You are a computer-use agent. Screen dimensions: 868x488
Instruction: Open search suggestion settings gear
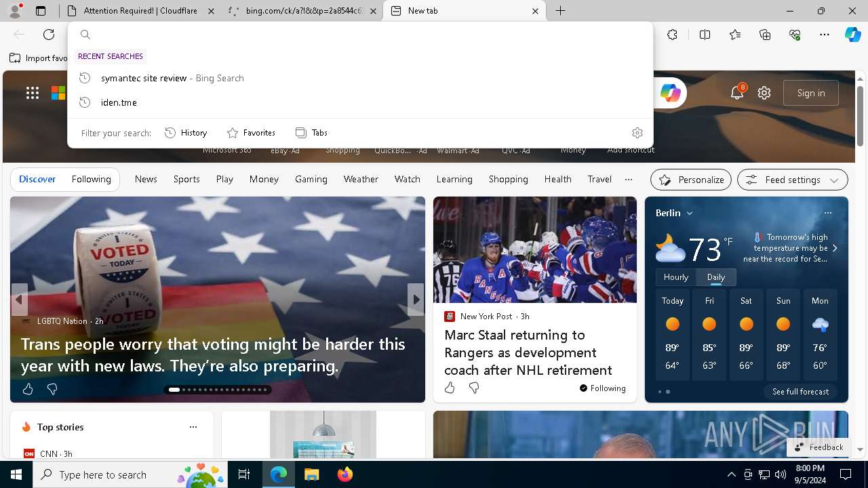tap(637, 133)
